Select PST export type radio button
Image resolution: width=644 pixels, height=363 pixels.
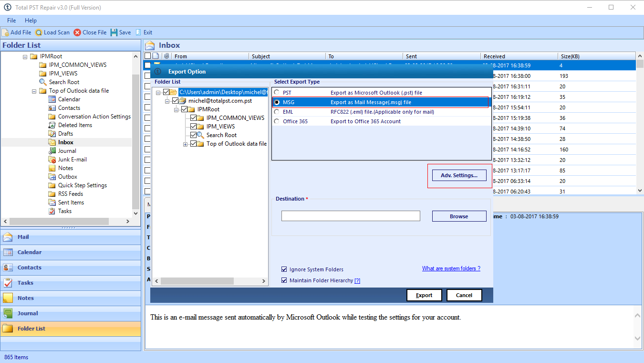pyautogui.click(x=277, y=92)
